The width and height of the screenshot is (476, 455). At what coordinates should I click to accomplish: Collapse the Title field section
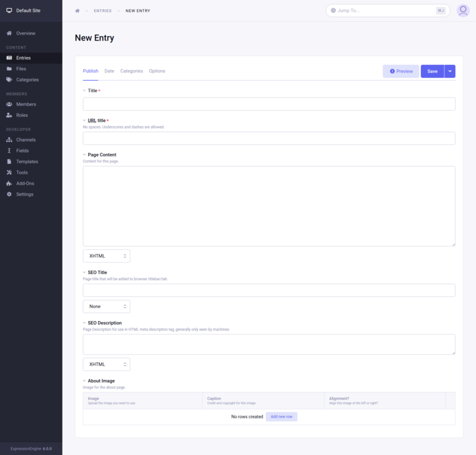(84, 90)
